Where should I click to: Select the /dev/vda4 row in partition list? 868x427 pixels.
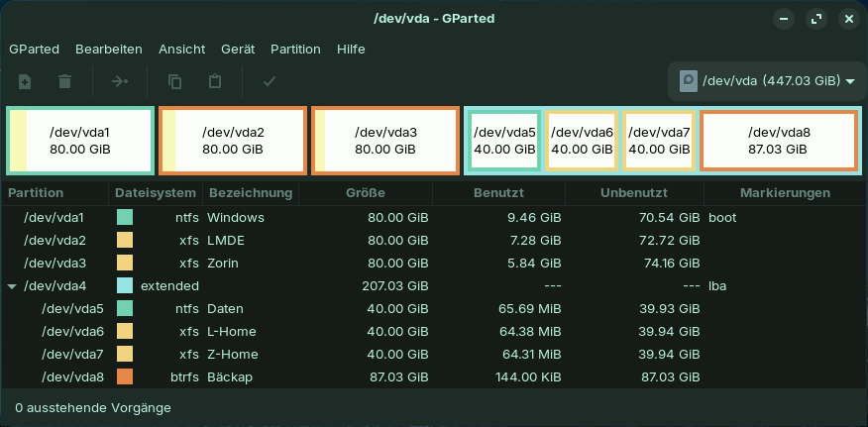434,285
